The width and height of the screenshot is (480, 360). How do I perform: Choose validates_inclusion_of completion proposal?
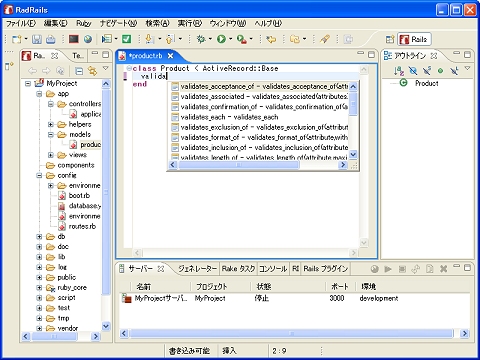point(260,147)
